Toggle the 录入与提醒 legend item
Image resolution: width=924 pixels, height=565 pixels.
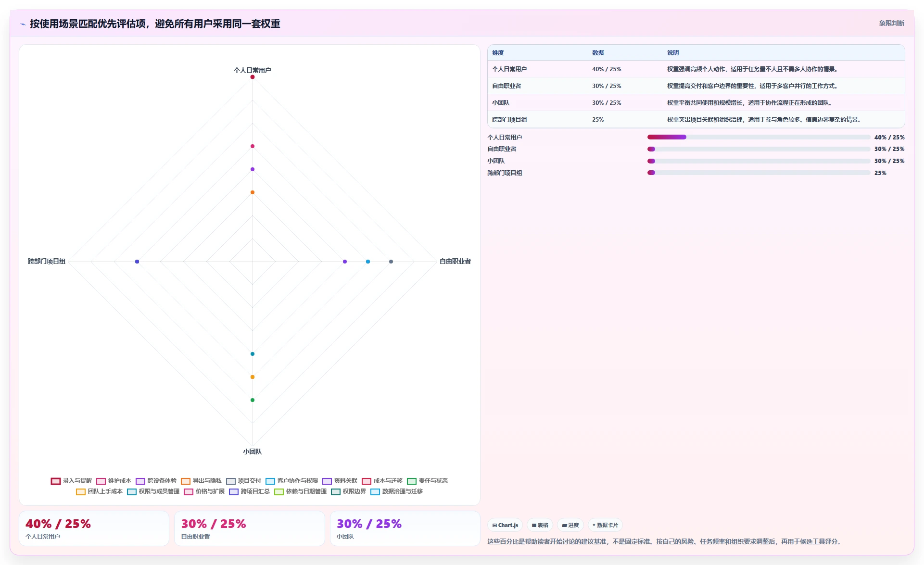coord(71,481)
